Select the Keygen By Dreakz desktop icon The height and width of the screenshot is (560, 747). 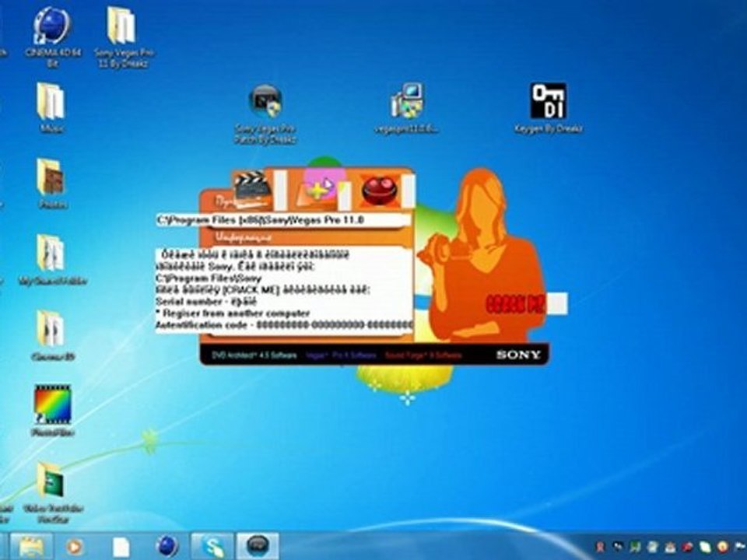point(548,109)
